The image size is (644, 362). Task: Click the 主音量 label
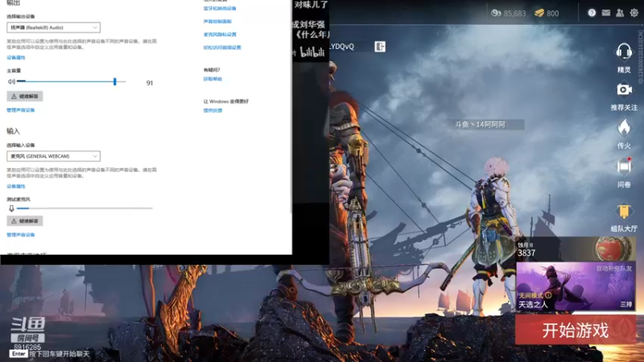point(14,71)
